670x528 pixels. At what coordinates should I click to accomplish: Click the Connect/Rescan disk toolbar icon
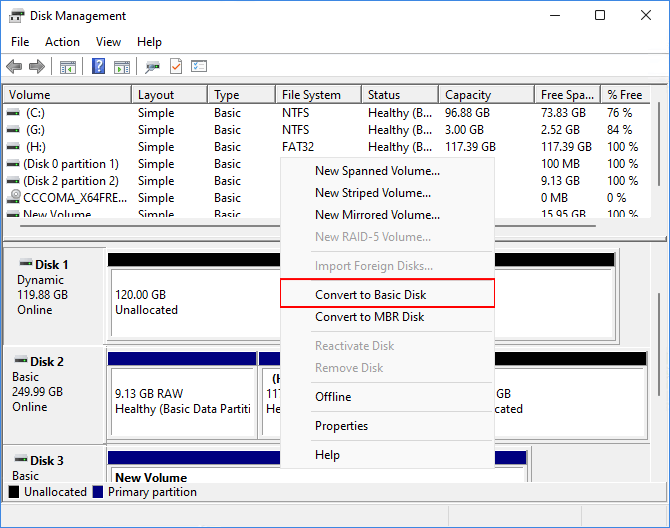click(x=152, y=67)
